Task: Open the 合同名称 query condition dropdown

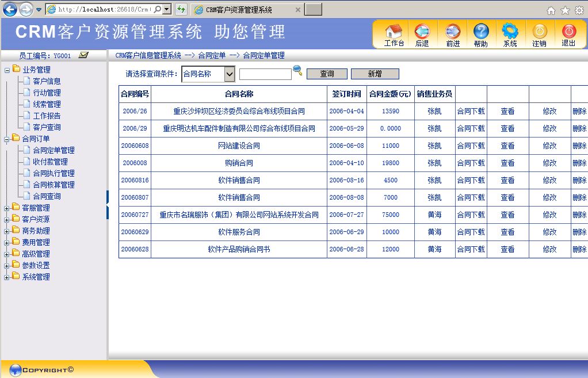Action: pos(229,74)
